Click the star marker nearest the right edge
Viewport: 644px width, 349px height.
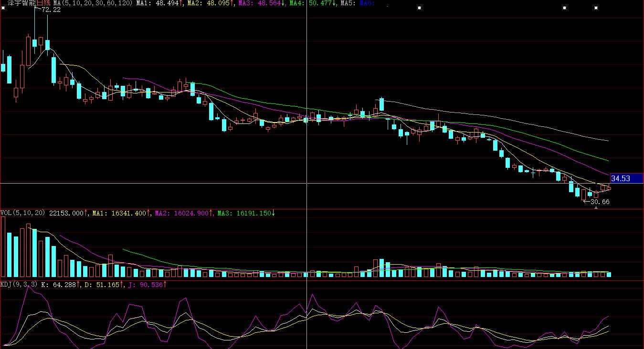pos(596,8)
